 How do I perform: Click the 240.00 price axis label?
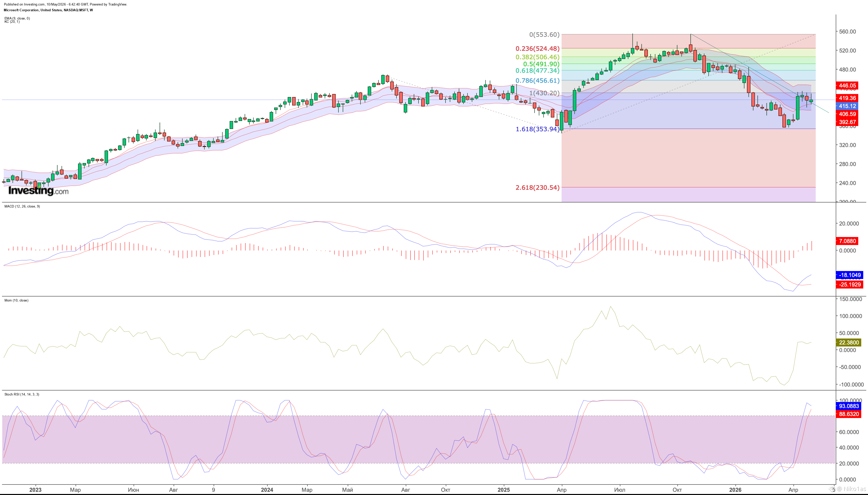pos(847,183)
